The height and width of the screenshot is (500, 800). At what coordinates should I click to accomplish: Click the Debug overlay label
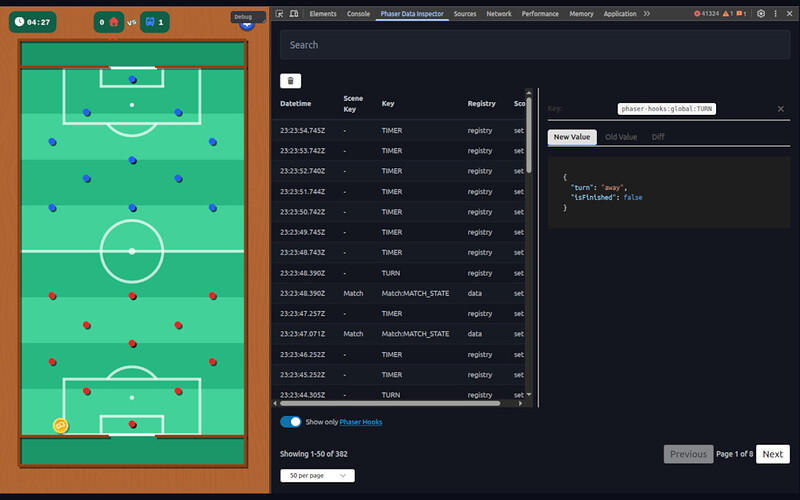(x=243, y=17)
